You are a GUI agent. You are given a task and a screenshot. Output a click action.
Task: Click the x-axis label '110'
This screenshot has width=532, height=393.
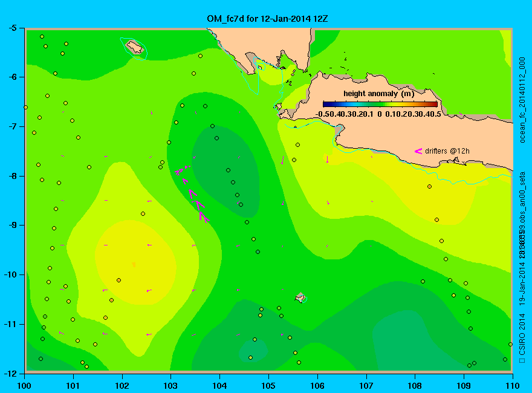coord(513,386)
